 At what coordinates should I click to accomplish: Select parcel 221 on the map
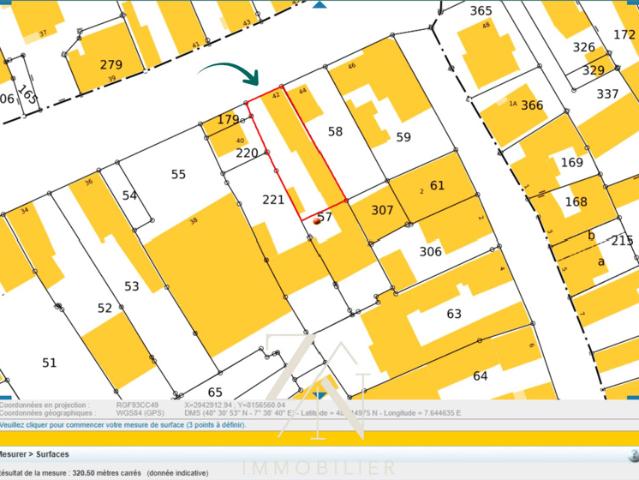[273, 200]
